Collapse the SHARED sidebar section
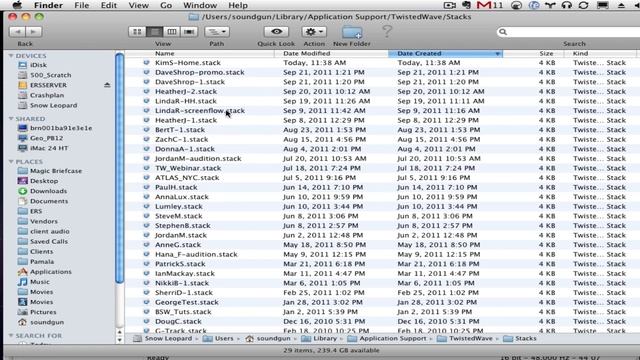This screenshot has width=640, height=360. point(11,118)
